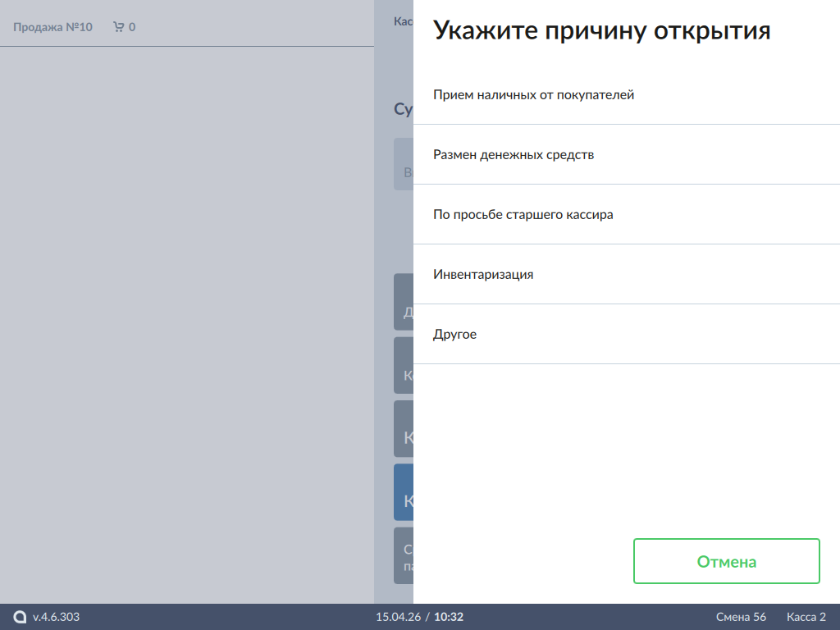Click the cart item count '0'

point(132,27)
